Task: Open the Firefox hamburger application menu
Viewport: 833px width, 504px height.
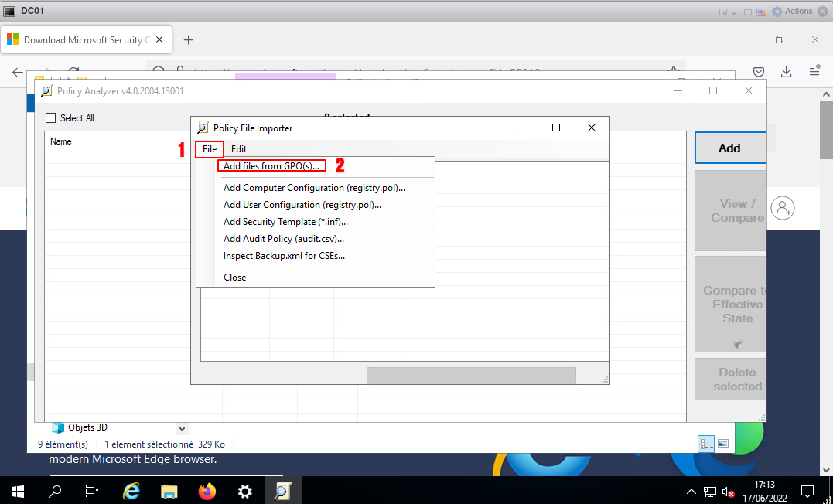Action: 814,71
